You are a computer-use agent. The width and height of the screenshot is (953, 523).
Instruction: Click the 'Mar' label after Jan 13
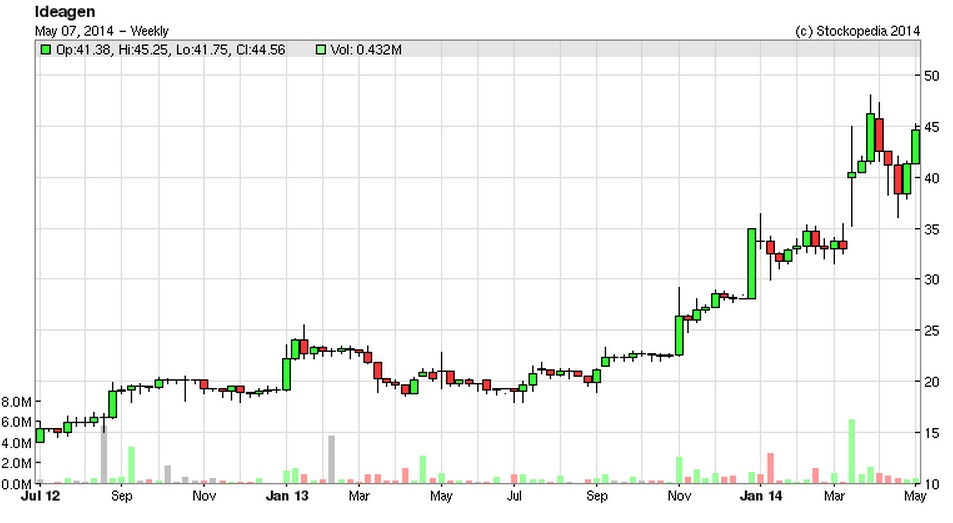(359, 496)
